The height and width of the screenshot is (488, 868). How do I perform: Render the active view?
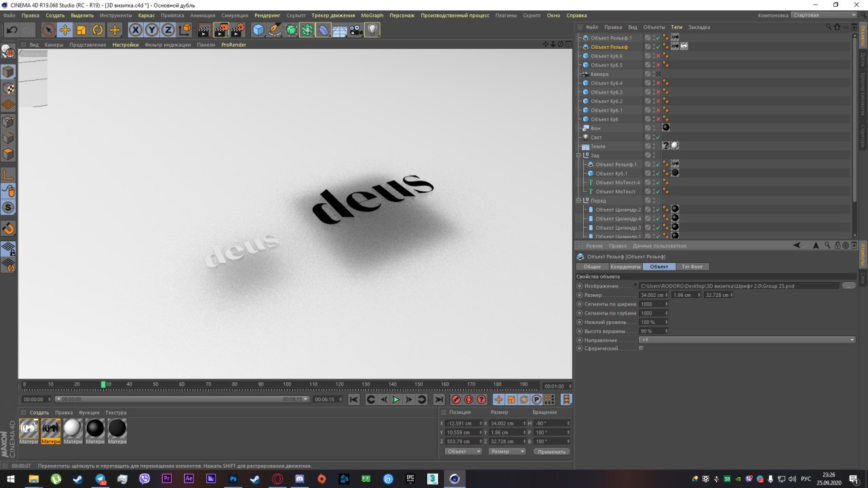(x=203, y=30)
